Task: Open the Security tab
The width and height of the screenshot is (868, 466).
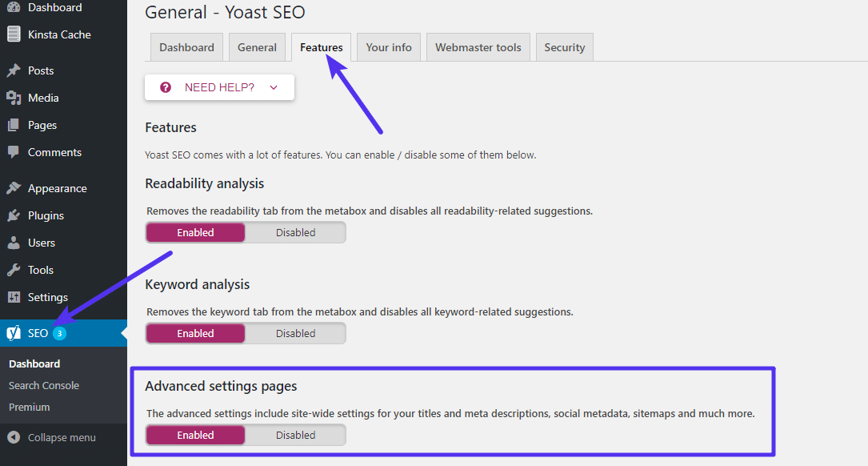Action: [564, 46]
